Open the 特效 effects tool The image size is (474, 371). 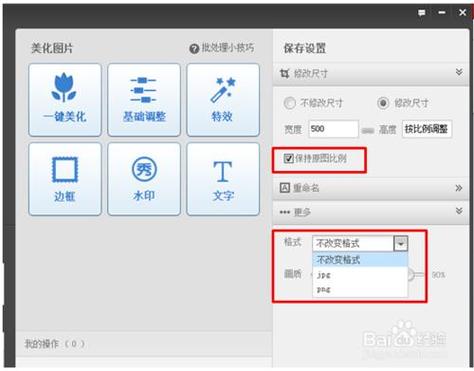coord(223,100)
